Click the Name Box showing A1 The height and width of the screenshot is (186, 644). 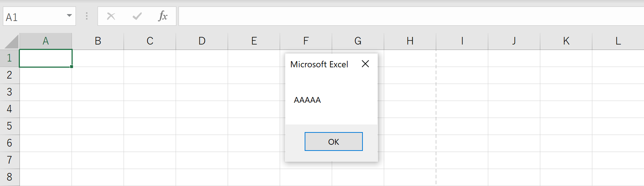pos(39,16)
